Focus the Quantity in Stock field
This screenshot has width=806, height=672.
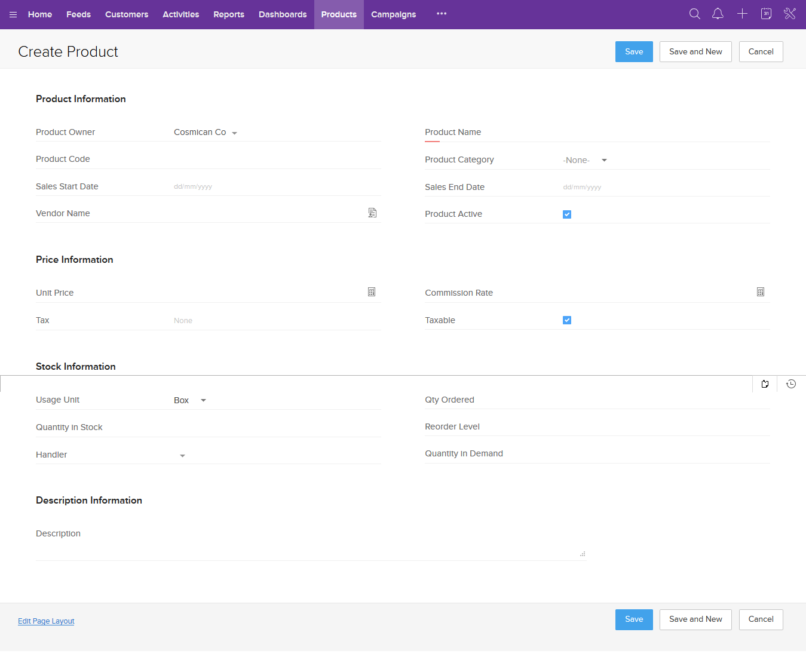point(277,428)
